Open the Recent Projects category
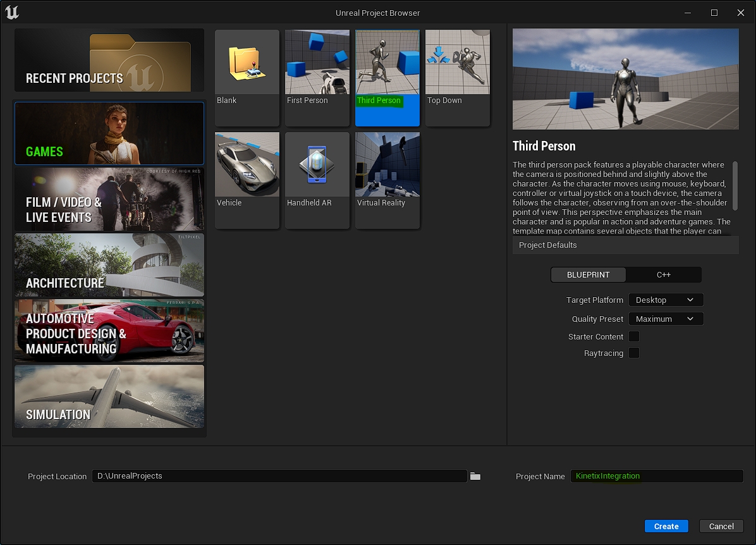 point(109,61)
